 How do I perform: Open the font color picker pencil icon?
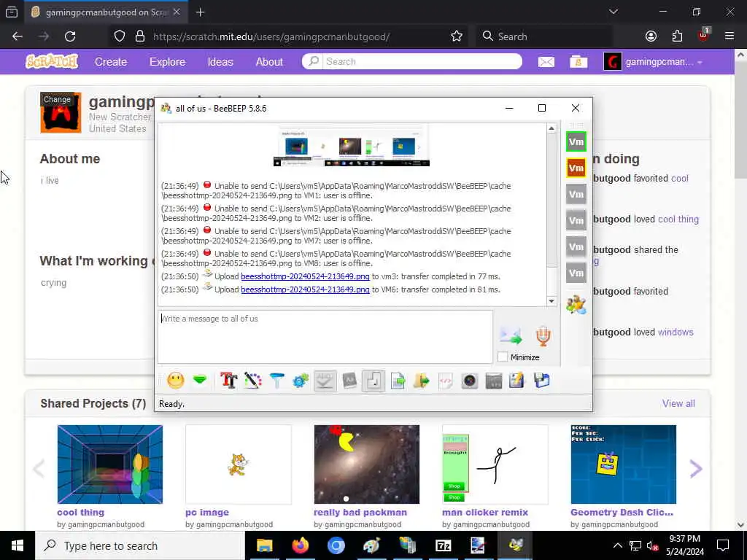[x=253, y=381]
